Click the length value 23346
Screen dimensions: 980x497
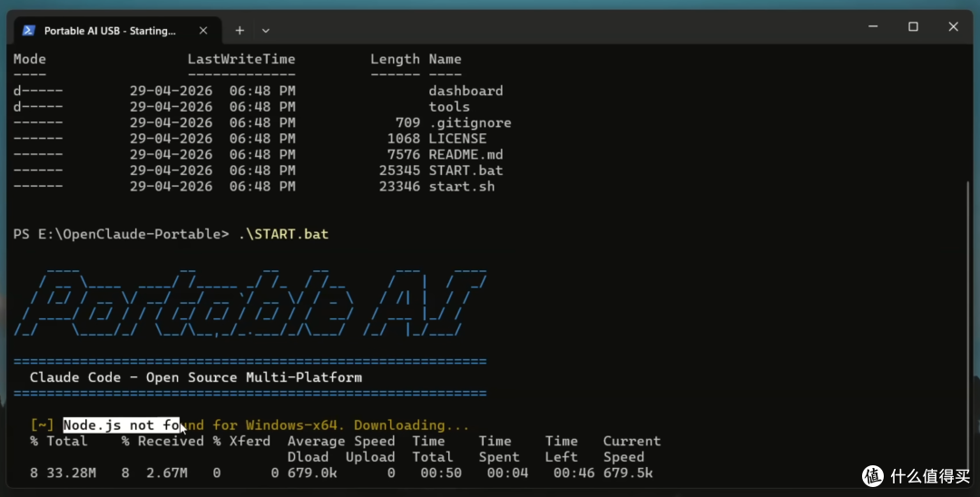pyautogui.click(x=399, y=187)
